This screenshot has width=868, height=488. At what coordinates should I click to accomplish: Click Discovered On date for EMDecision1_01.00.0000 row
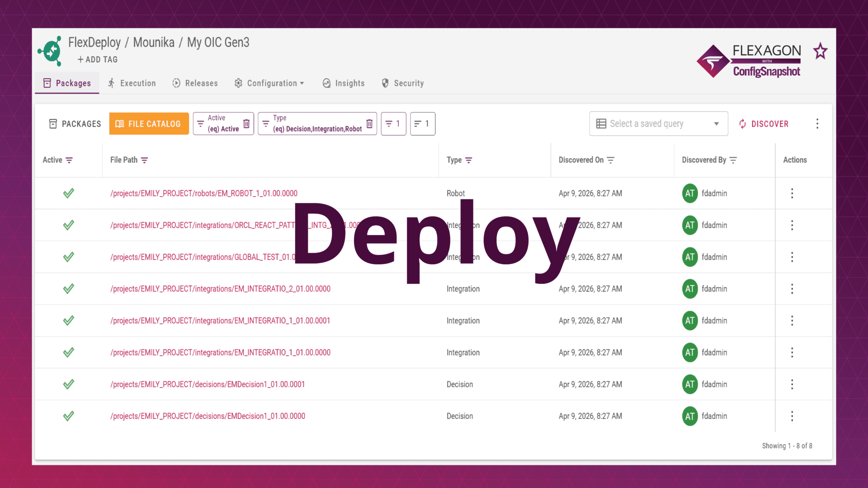(590, 416)
